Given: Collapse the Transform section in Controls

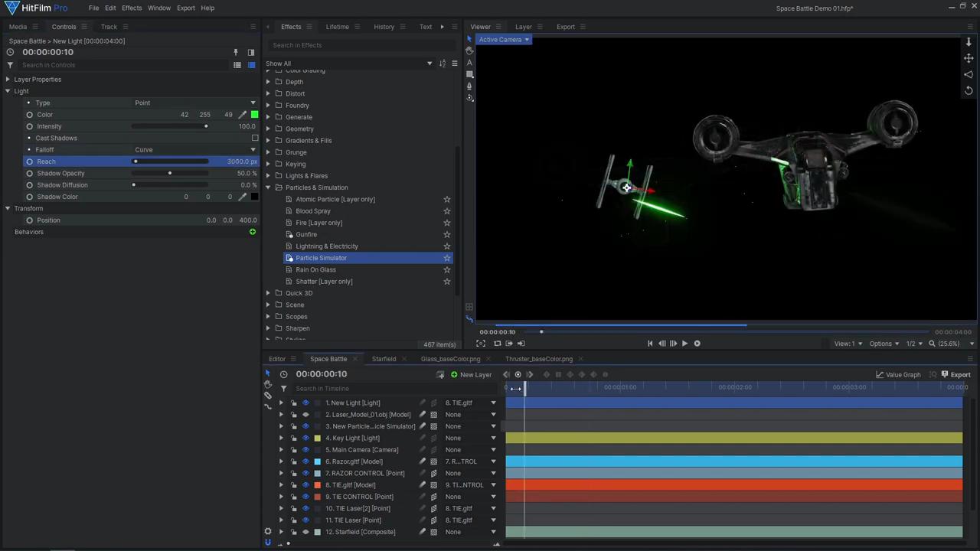Looking at the screenshot, I should tap(8, 208).
